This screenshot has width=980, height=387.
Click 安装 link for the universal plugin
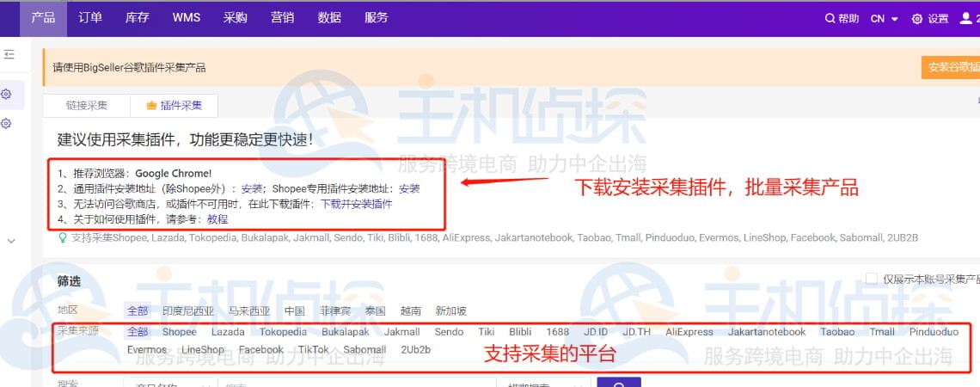251,188
